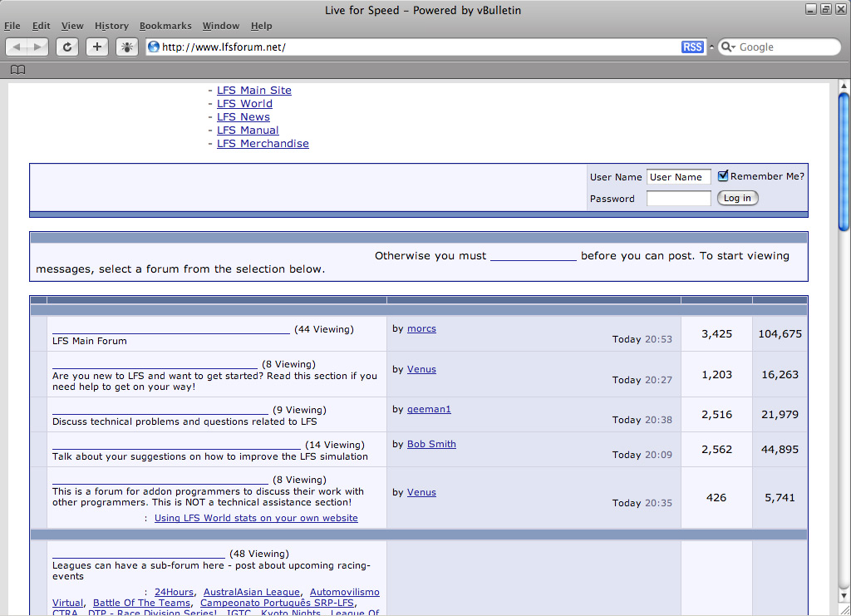Viewport: 851px width, 616px height.
Task: Click thread count 426
Action: (x=716, y=497)
